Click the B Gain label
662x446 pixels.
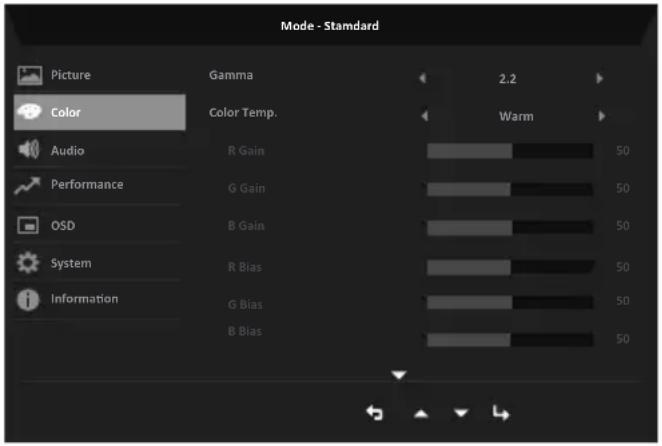tap(246, 226)
